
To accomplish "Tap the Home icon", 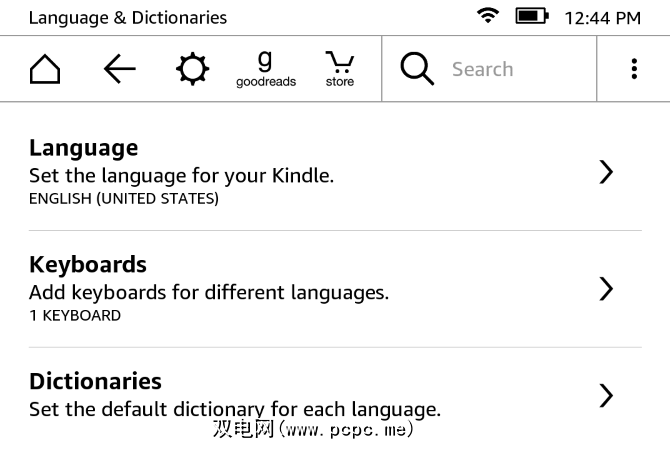I will tap(44, 69).
